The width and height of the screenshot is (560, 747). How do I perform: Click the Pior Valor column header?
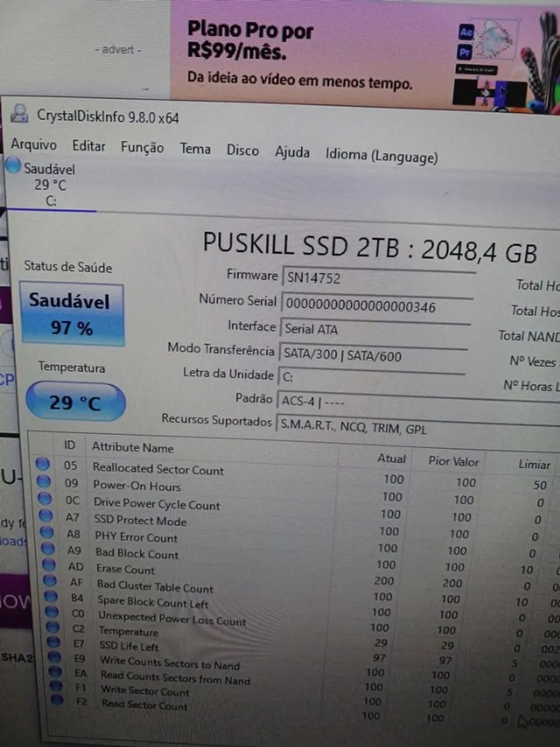click(x=453, y=461)
